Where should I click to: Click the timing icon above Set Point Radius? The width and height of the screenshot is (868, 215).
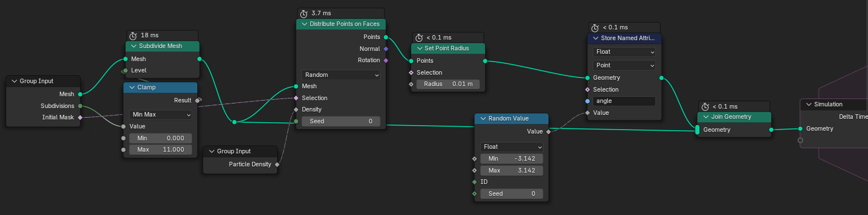(x=419, y=37)
